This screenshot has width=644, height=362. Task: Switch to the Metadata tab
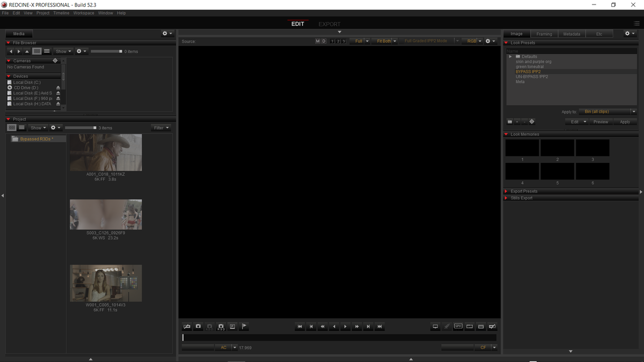572,34
